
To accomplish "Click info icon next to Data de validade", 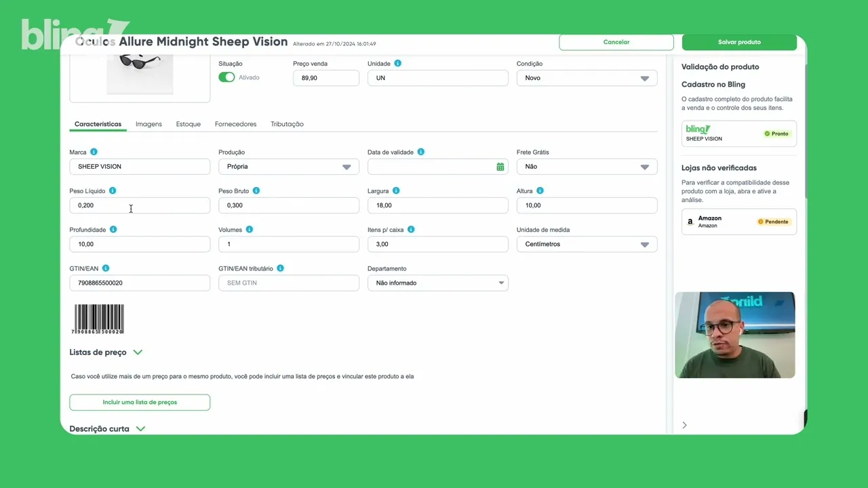I will (x=421, y=152).
